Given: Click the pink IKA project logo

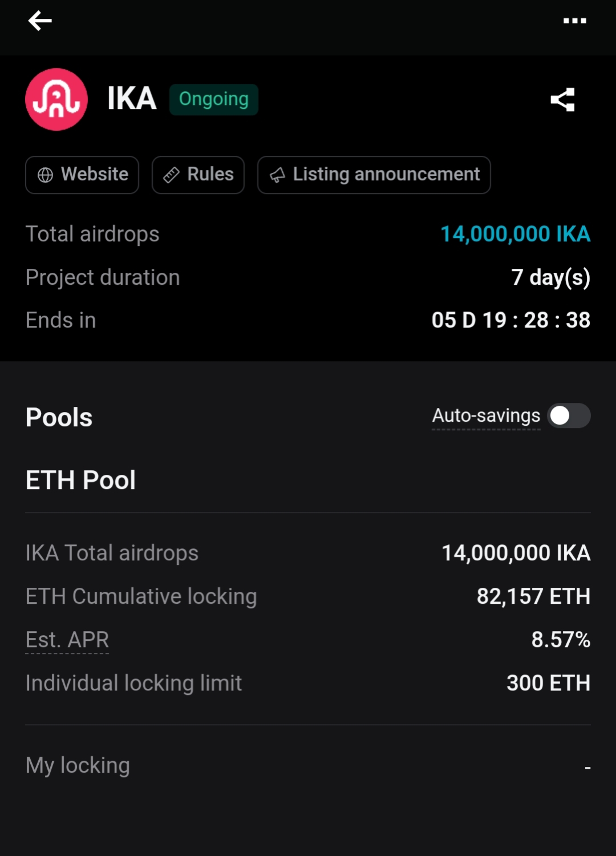Looking at the screenshot, I should click(56, 99).
